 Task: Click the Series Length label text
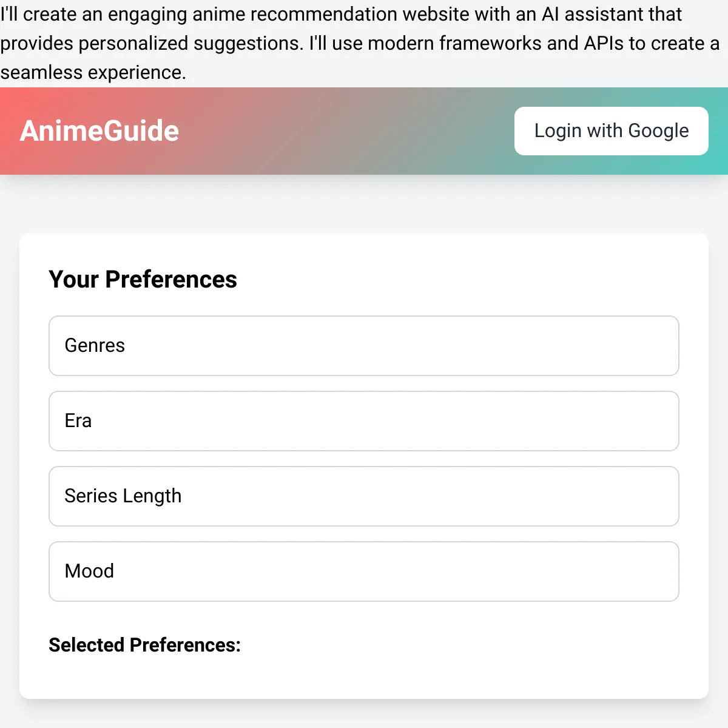pos(123,496)
